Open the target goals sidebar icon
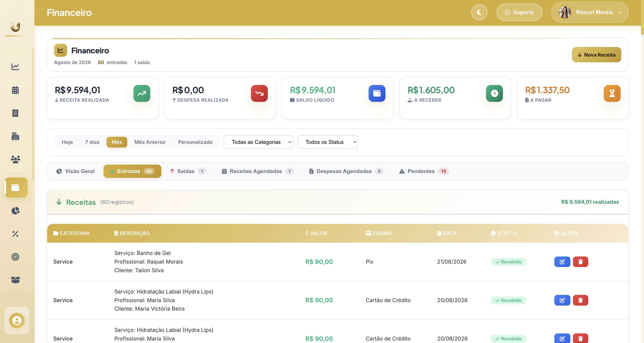644x343 pixels. [15, 257]
